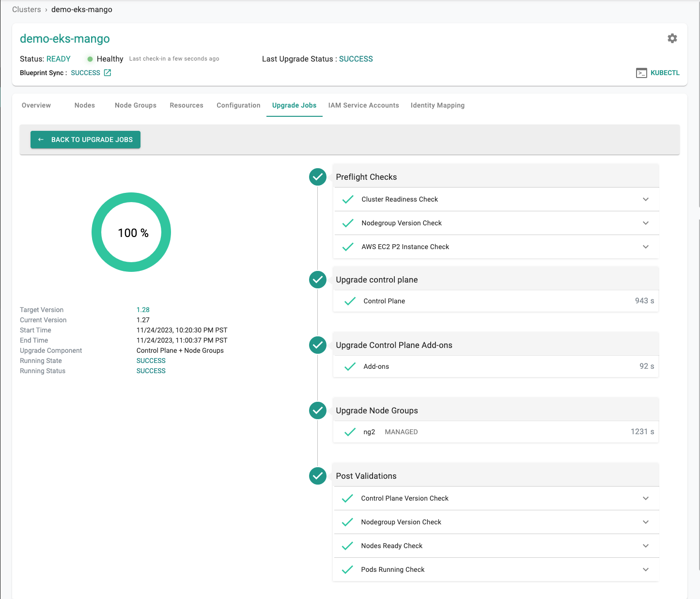Switch to the Overview tab
Image resolution: width=700 pixels, height=599 pixels.
[36, 105]
